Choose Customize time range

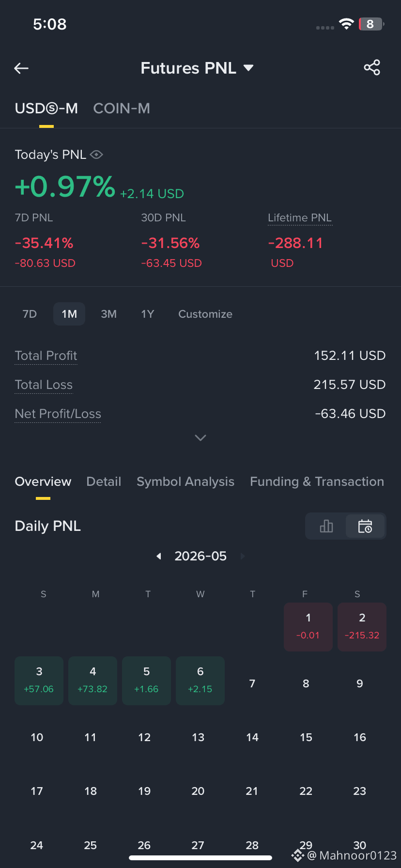(205, 314)
